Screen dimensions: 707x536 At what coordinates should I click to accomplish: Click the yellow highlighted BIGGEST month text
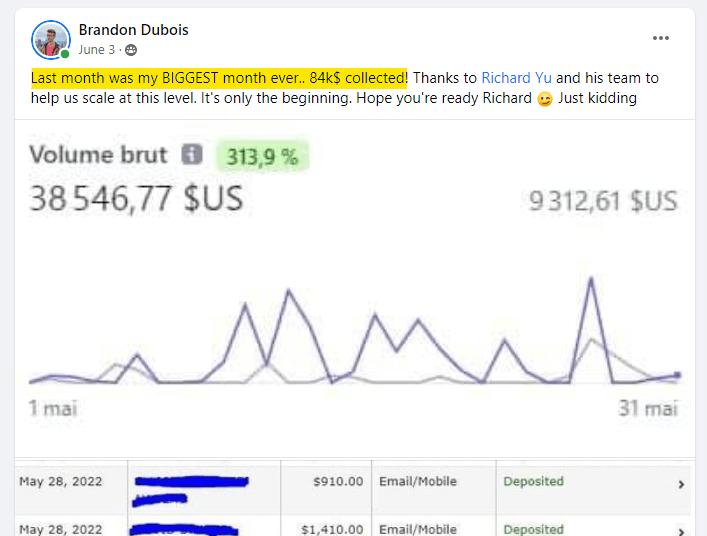point(219,78)
